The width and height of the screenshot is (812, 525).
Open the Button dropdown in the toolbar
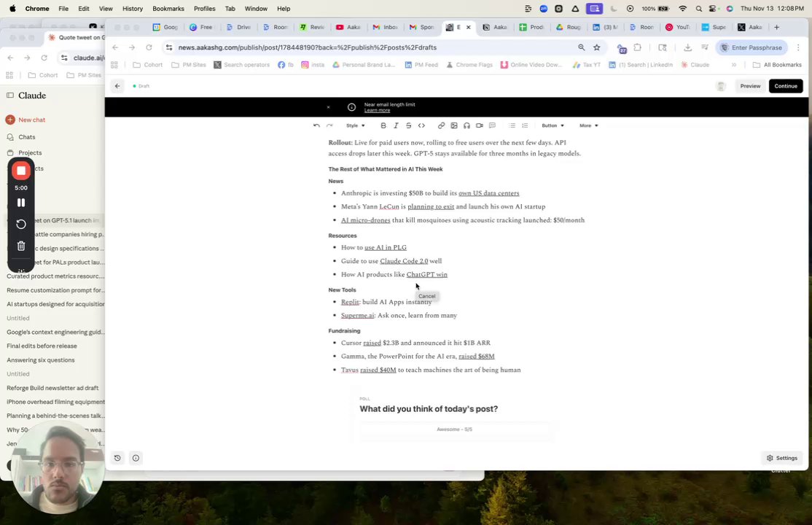[x=553, y=125]
